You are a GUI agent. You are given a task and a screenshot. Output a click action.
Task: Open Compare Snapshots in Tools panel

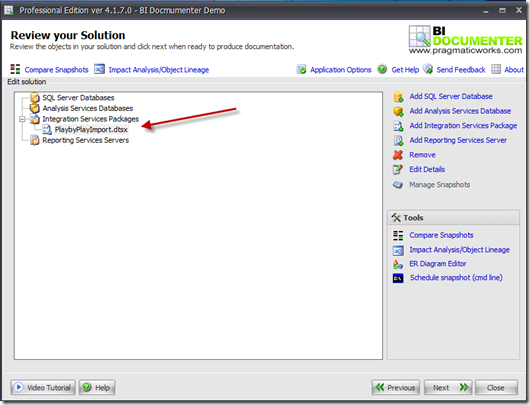click(x=441, y=235)
